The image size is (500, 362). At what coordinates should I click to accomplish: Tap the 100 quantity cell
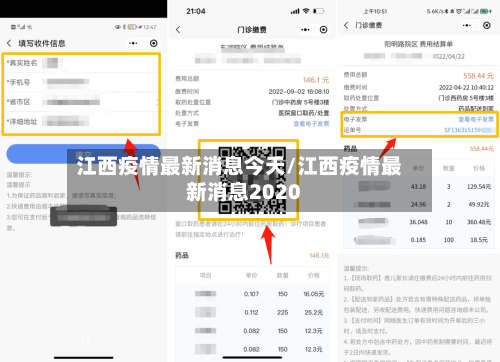point(449,240)
